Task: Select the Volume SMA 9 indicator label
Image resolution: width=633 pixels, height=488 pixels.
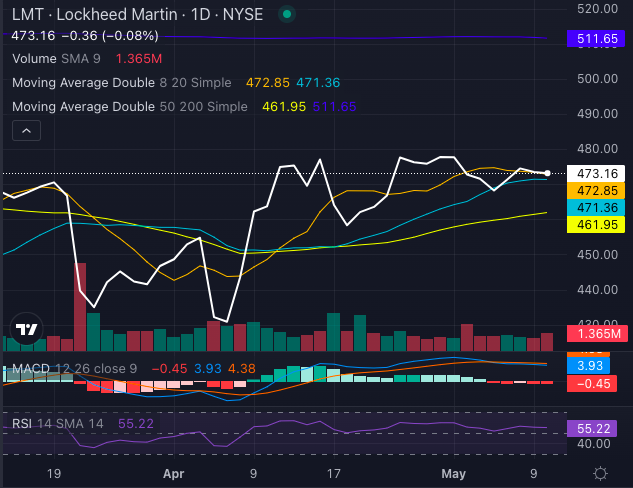Action: [56, 59]
